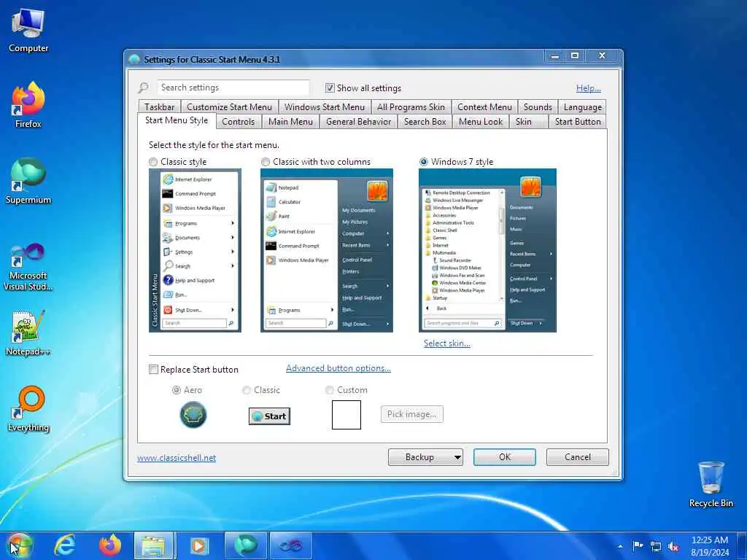This screenshot has width=747, height=560.
Task: Choose the Classic button radio option
Action: pyautogui.click(x=247, y=390)
